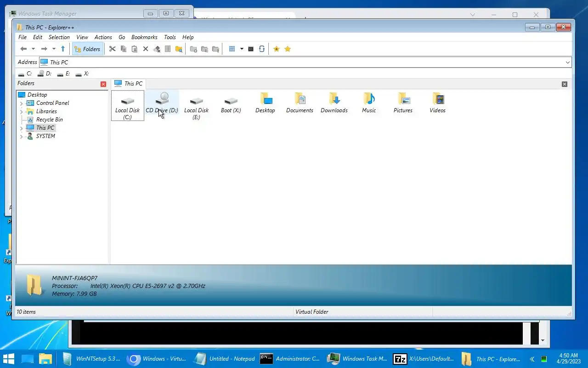Open the Bookmarks menu
The height and width of the screenshot is (368, 588).
[144, 37]
